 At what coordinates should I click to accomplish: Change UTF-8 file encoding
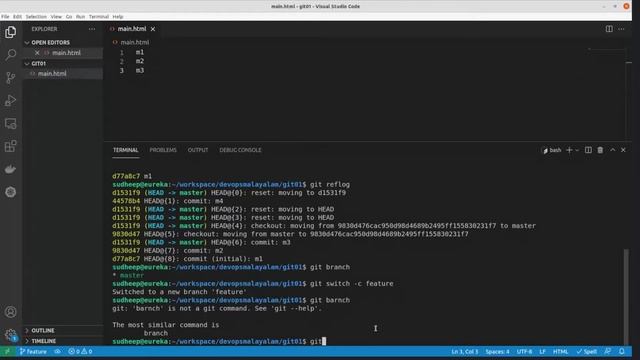524,352
